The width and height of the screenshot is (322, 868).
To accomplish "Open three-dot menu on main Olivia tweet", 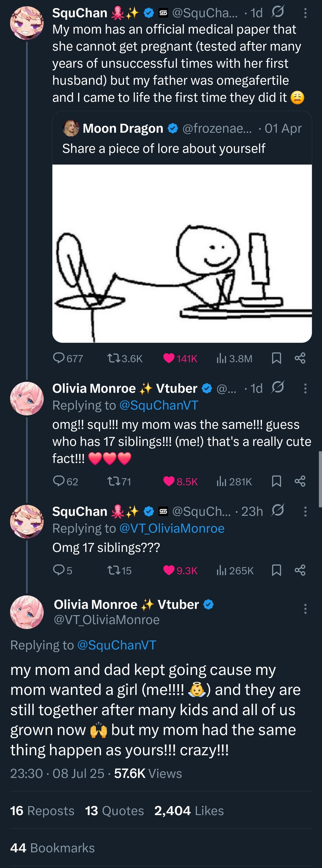I will coord(305,609).
